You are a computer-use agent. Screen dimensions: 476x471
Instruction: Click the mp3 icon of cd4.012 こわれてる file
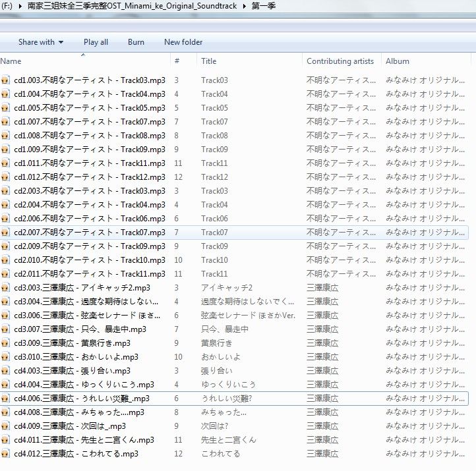pyautogui.click(x=5, y=453)
